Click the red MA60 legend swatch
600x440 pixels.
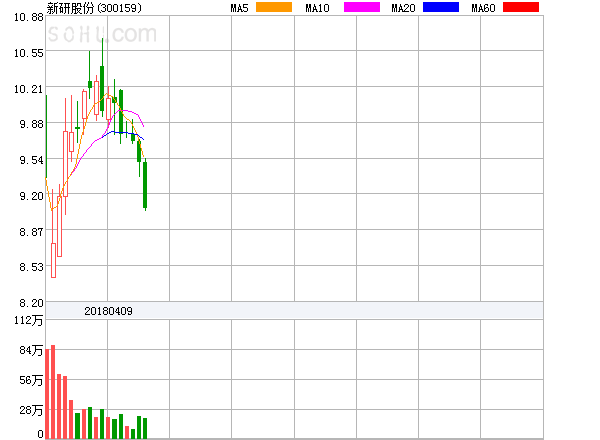521,7
